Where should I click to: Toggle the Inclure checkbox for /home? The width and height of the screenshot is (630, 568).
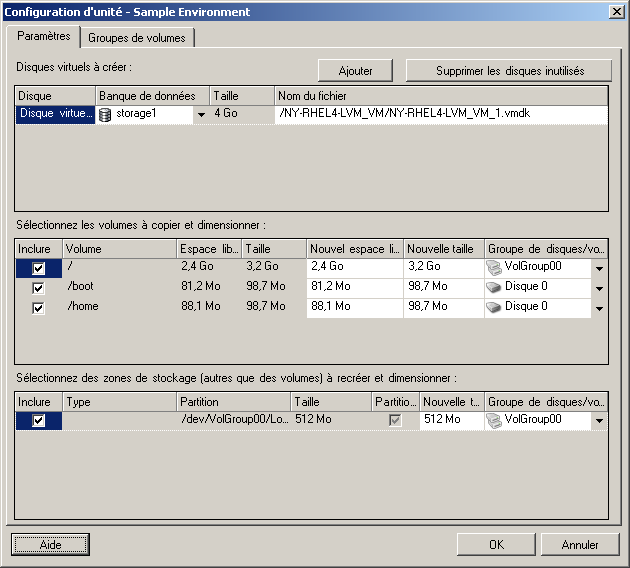coord(38,308)
